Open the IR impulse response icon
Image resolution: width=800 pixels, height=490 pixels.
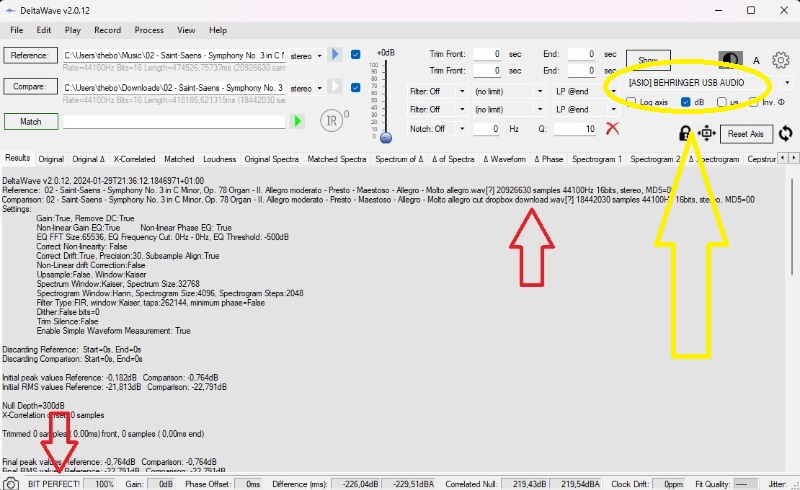[332, 121]
